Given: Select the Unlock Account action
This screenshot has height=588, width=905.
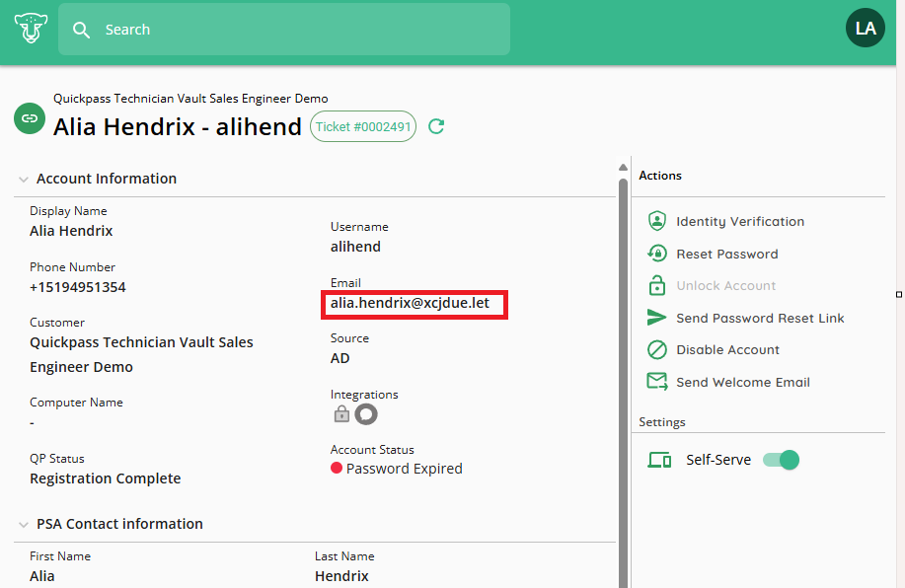Looking at the screenshot, I should pos(726,286).
